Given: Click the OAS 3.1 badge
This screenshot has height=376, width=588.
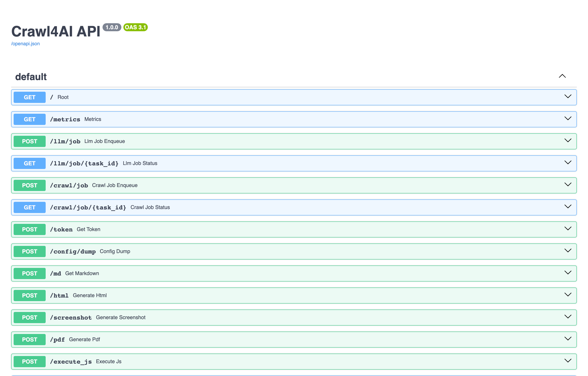Looking at the screenshot, I should (x=136, y=27).
